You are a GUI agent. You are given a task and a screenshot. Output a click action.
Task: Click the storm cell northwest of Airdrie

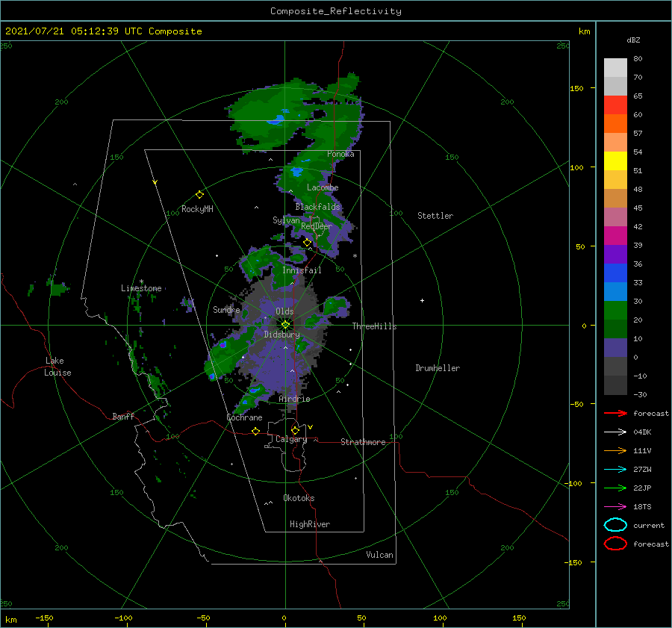tap(254, 390)
